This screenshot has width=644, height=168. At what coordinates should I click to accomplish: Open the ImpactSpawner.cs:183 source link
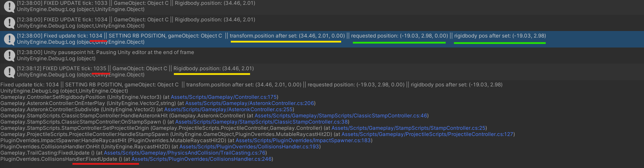click(303, 140)
